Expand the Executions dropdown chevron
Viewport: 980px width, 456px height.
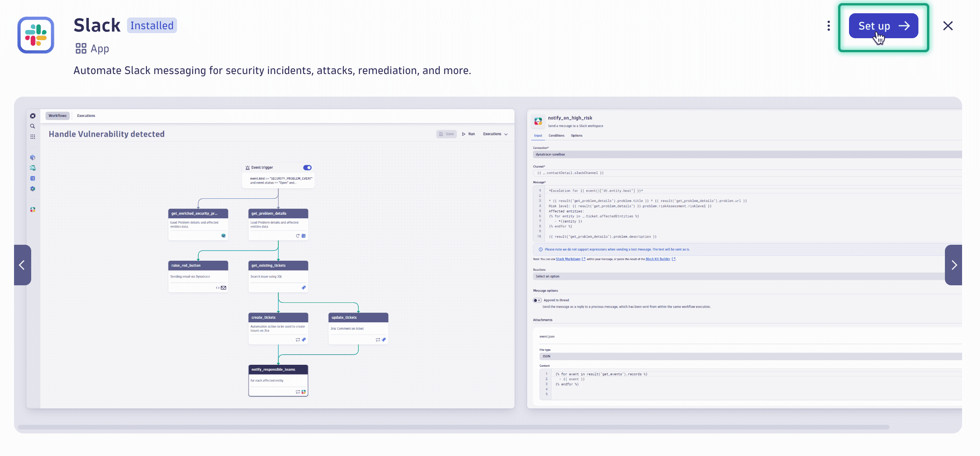tap(506, 134)
